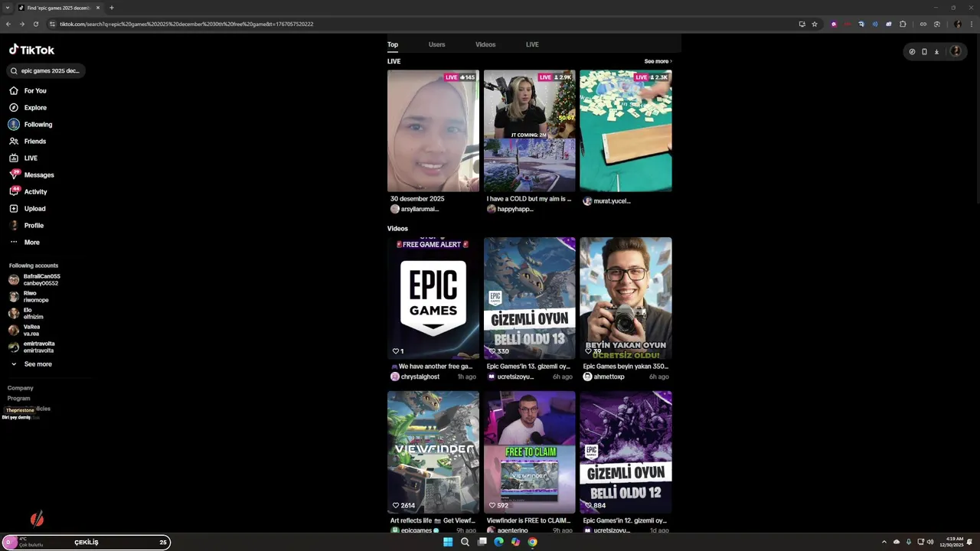The height and width of the screenshot is (551, 980).
Task: Switch to the Videos tab
Action: (485, 44)
